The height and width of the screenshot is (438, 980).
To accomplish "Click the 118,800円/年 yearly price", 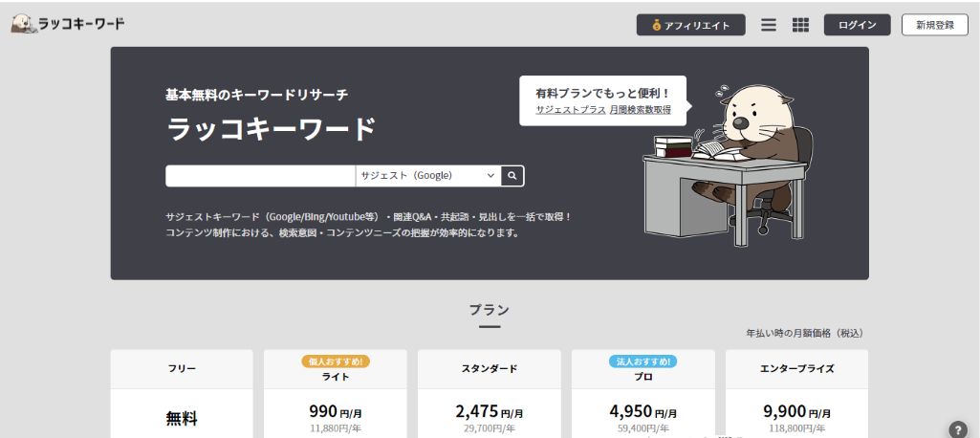I will (796, 428).
